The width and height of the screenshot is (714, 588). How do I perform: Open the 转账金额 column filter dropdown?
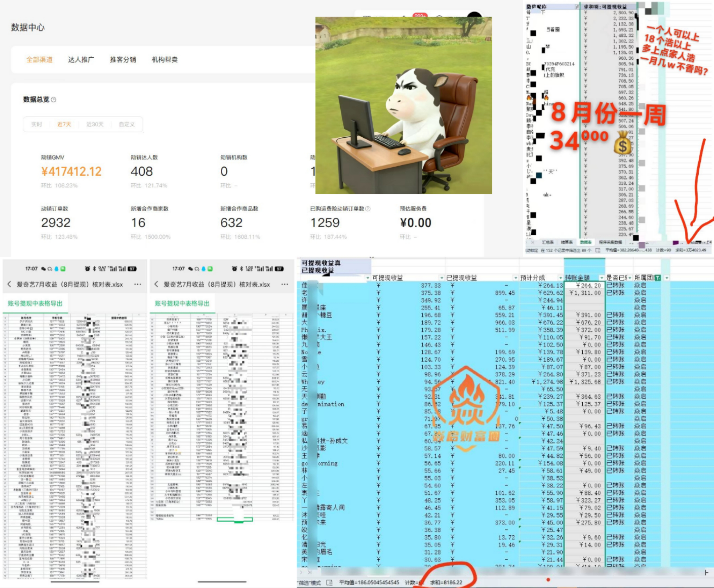[602, 278]
